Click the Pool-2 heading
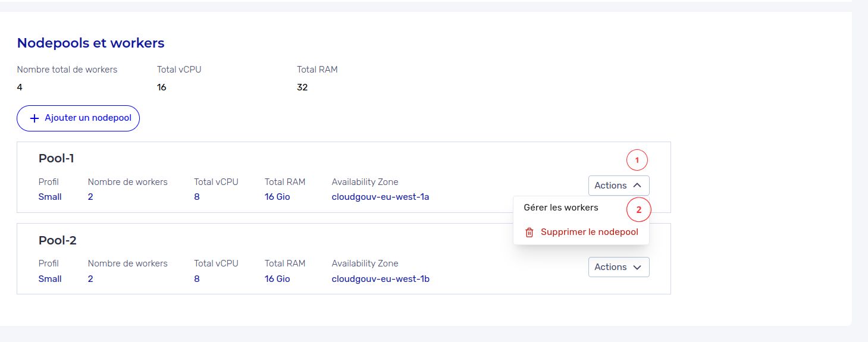This screenshot has height=342, width=868. [x=57, y=240]
